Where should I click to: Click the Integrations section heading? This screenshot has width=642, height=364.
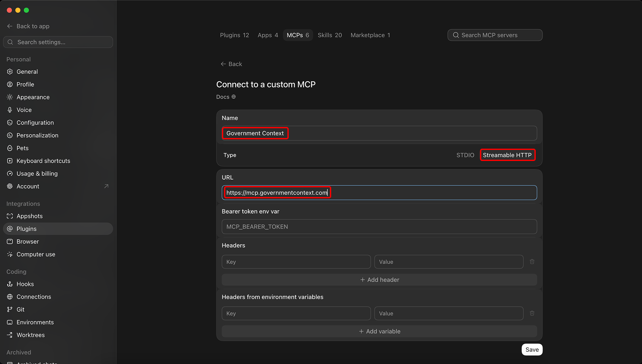pyautogui.click(x=23, y=204)
